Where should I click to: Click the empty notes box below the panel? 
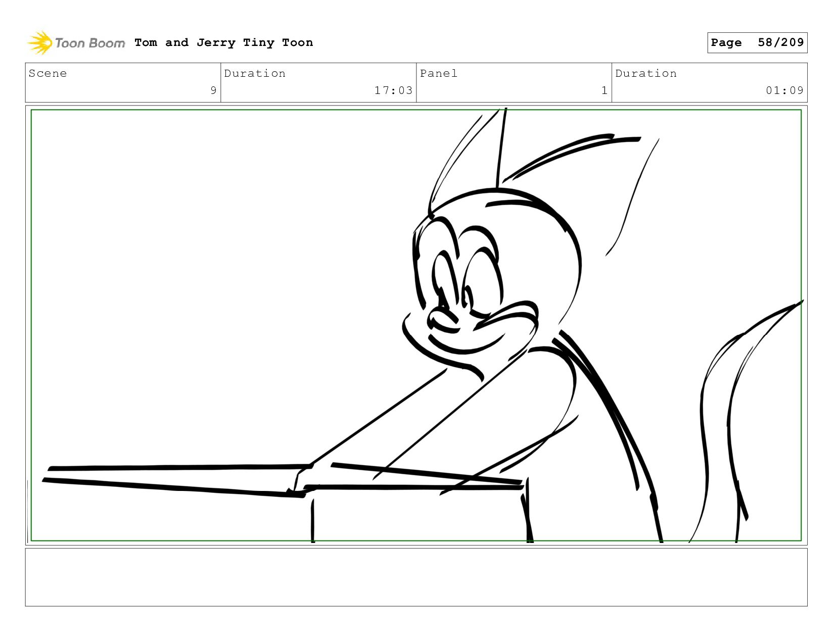pos(416,577)
